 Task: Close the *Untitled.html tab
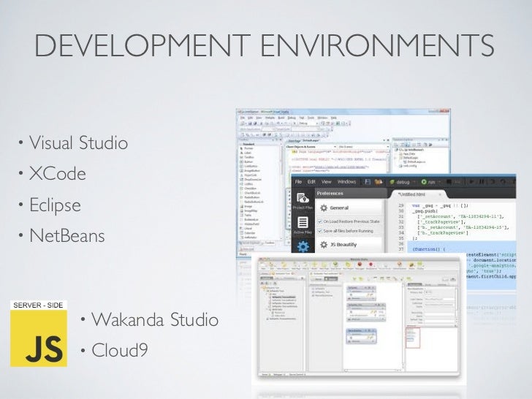pos(440,194)
